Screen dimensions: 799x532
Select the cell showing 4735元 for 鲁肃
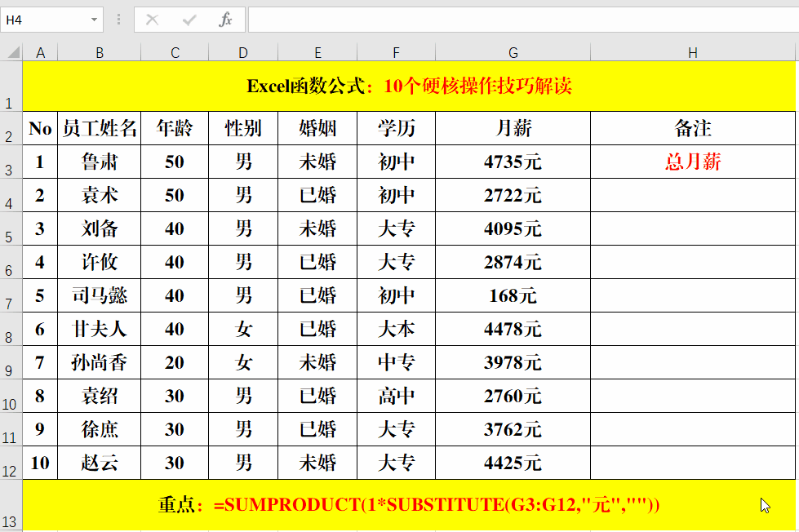513,162
